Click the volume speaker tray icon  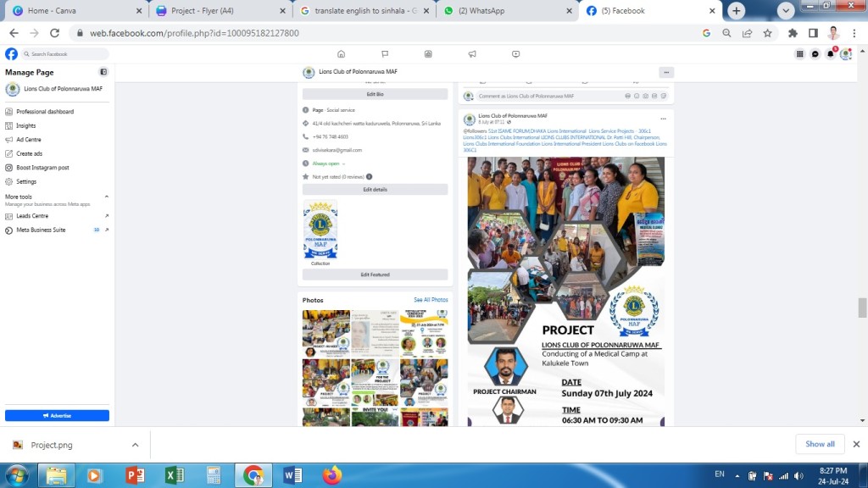(x=798, y=476)
